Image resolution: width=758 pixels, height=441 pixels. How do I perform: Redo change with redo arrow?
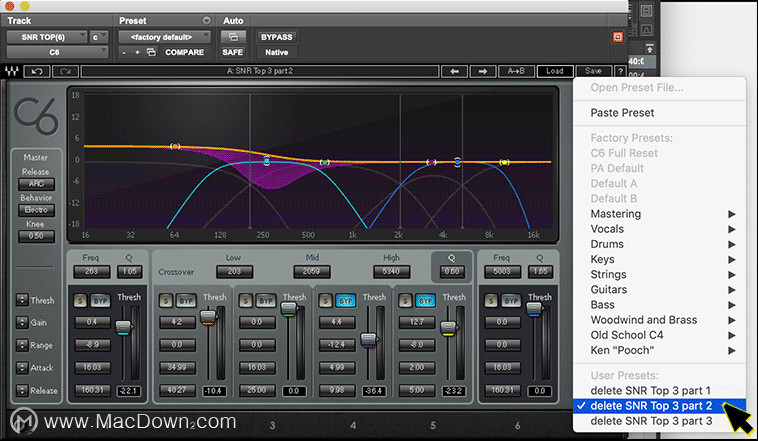65,72
